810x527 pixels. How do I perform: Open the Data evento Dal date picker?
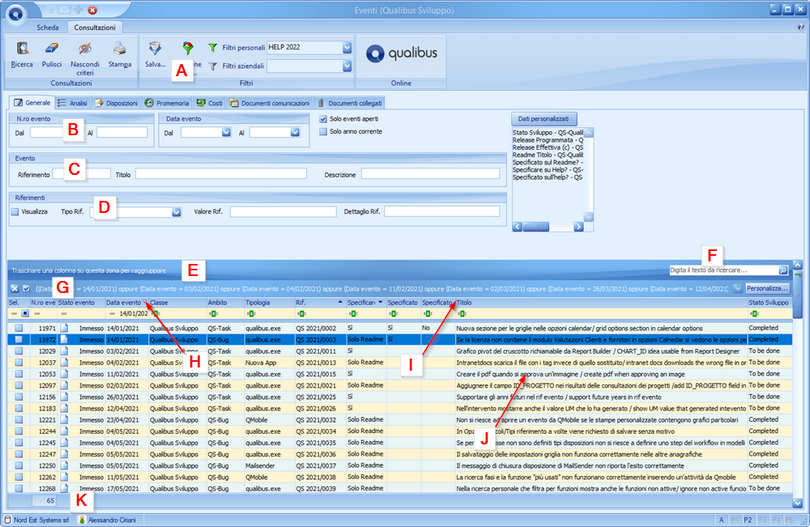(226, 133)
